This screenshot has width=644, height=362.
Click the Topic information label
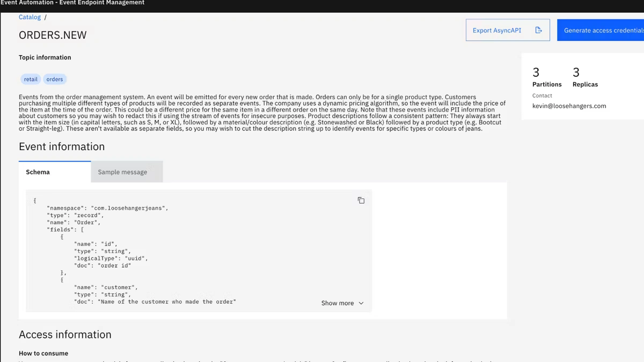(x=45, y=57)
